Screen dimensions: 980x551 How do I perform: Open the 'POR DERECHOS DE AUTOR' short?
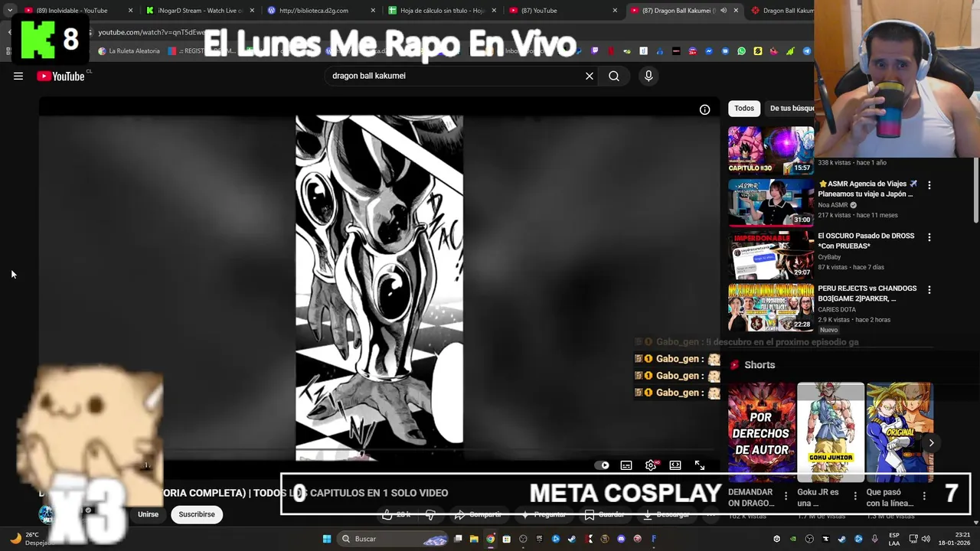point(762,432)
